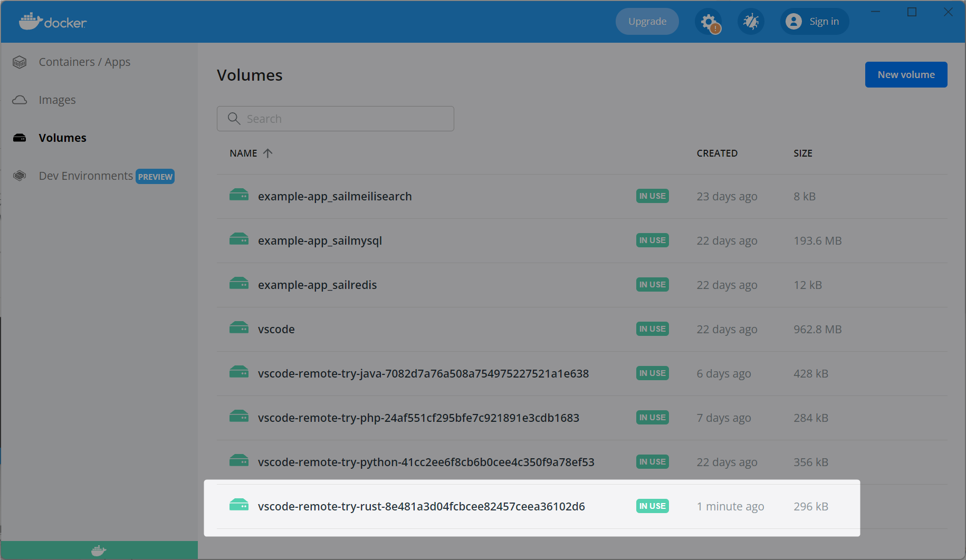This screenshot has height=560, width=966.
Task: Click volume icon for vscode-remote-try-python row
Action: click(x=239, y=461)
